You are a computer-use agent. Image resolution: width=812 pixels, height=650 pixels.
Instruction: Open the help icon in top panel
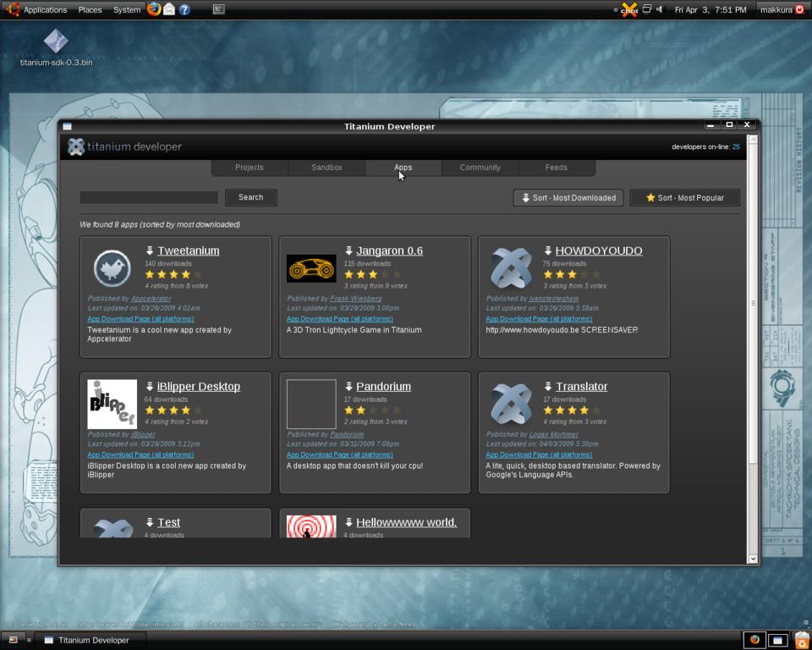(x=184, y=9)
